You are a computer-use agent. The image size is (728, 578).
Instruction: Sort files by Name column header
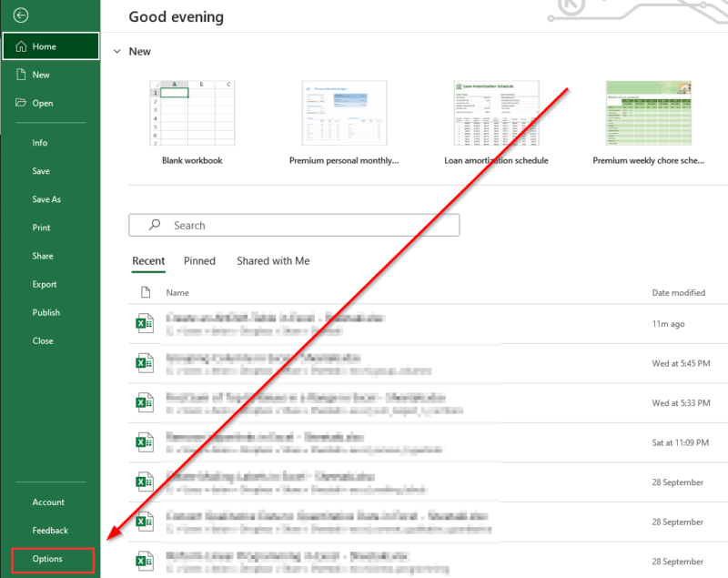[x=177, y=293]
